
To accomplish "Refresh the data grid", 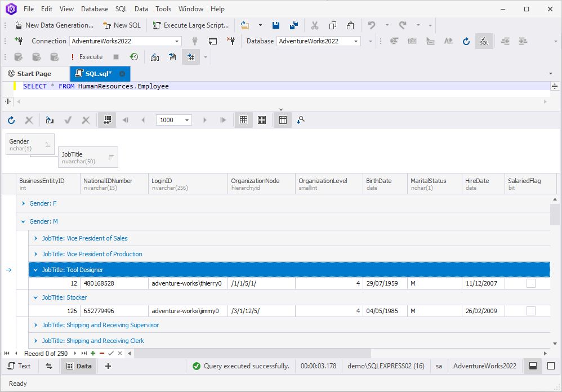I will 11,120.
